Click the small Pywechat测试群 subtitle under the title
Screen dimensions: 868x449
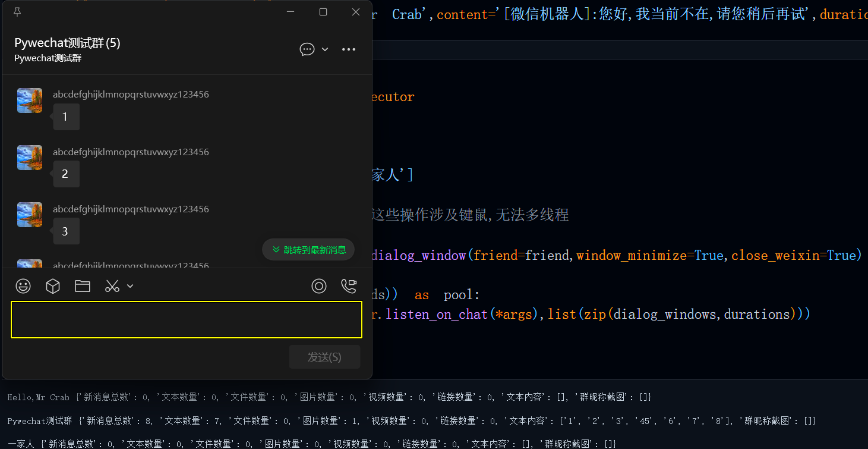click(x=48, y=58)
